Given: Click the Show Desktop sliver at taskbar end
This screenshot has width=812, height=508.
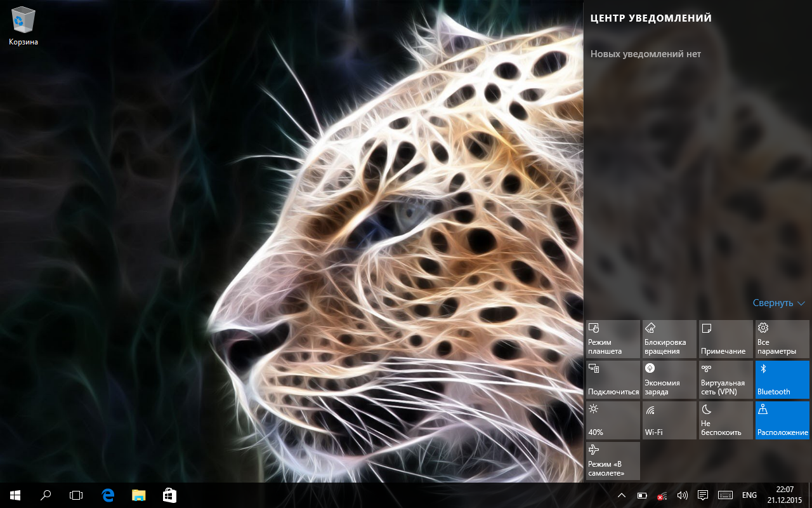Looking at the screenshot, I should [810, 495].
